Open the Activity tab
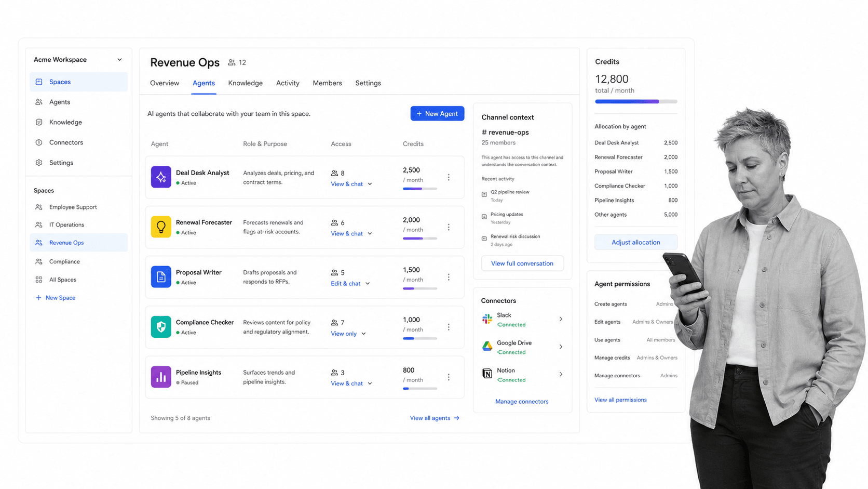The width and height of the screenshot is (868, 489). 288,83
